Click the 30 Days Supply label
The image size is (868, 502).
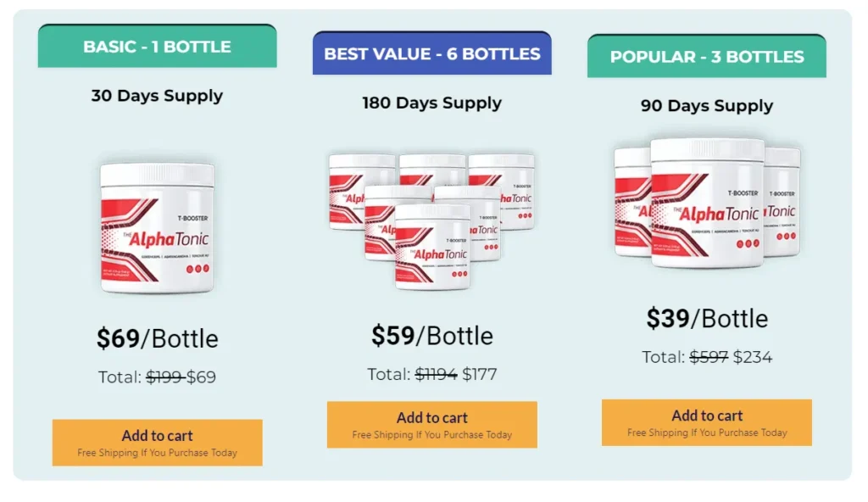[157, 96]
